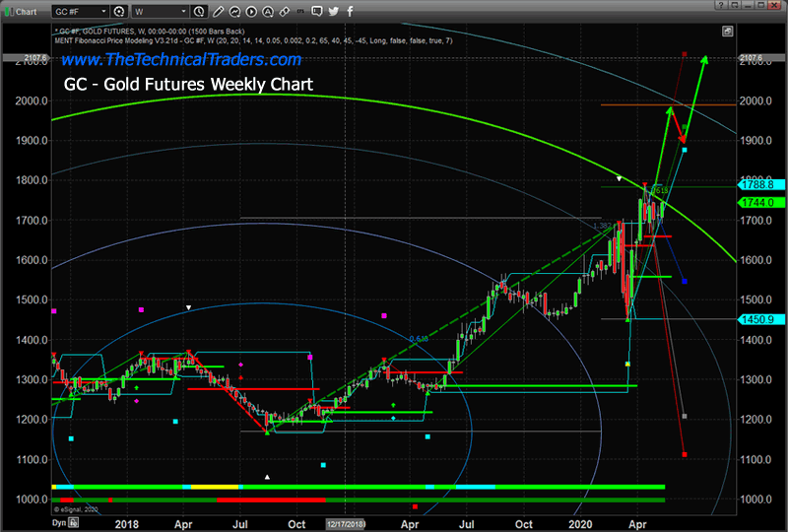Click the GC - Gold Futures Weekly Chart title
This screenshot has width=788, height=532.
click(x=188, y=84)
